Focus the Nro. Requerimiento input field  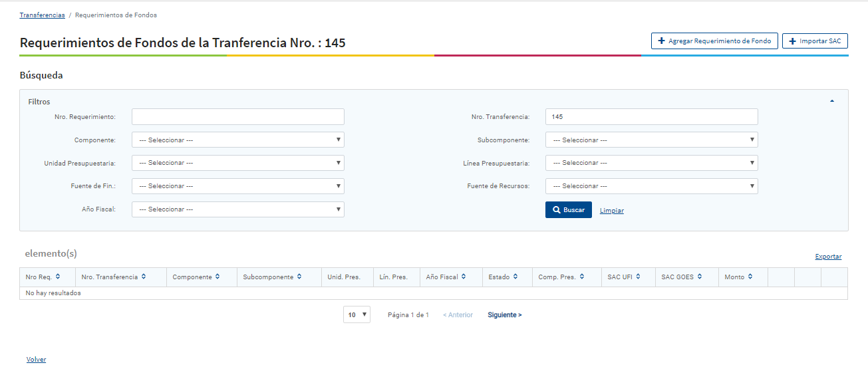pos(237,117)
